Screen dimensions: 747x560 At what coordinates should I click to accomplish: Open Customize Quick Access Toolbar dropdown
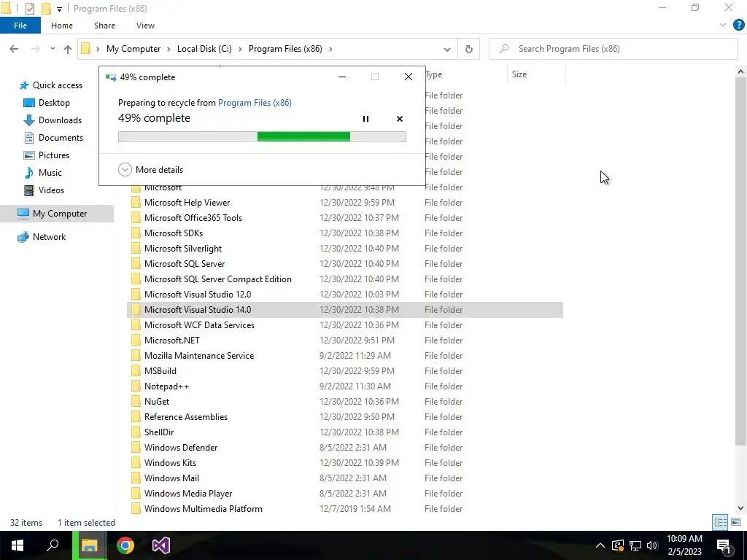click(x=59, y=9)
